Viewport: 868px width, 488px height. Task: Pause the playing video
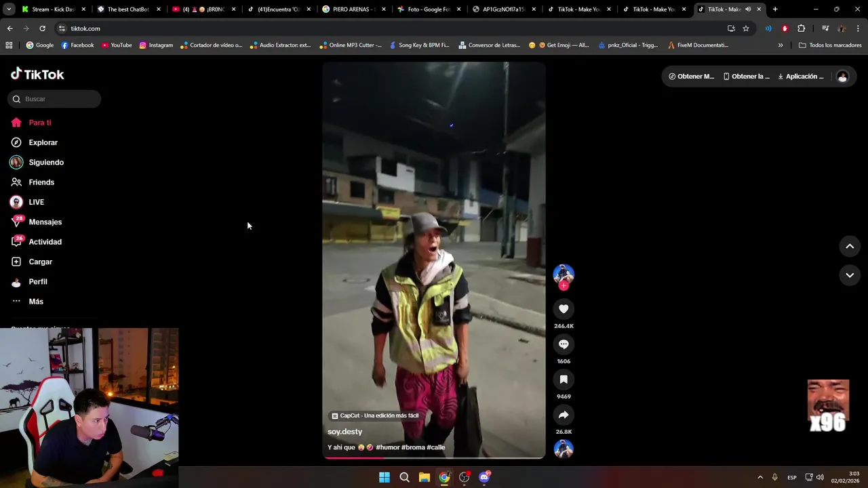click(434, 260)
